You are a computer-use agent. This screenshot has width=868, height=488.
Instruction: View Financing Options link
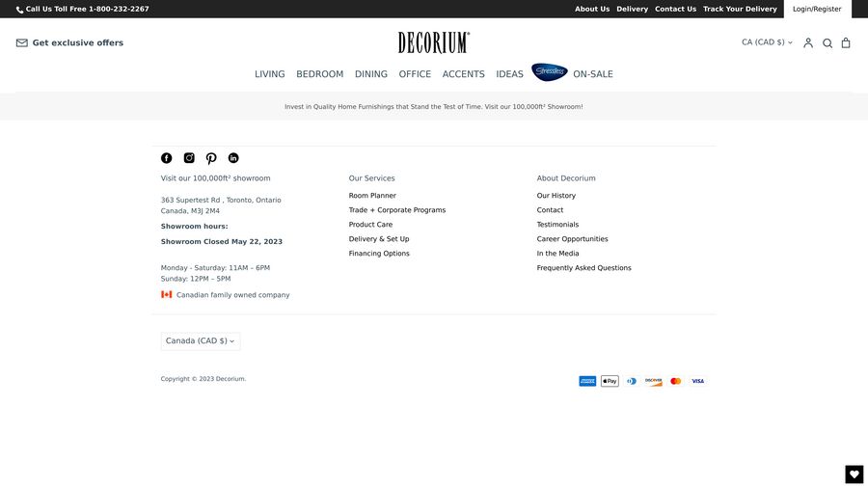tap(379, 253)
